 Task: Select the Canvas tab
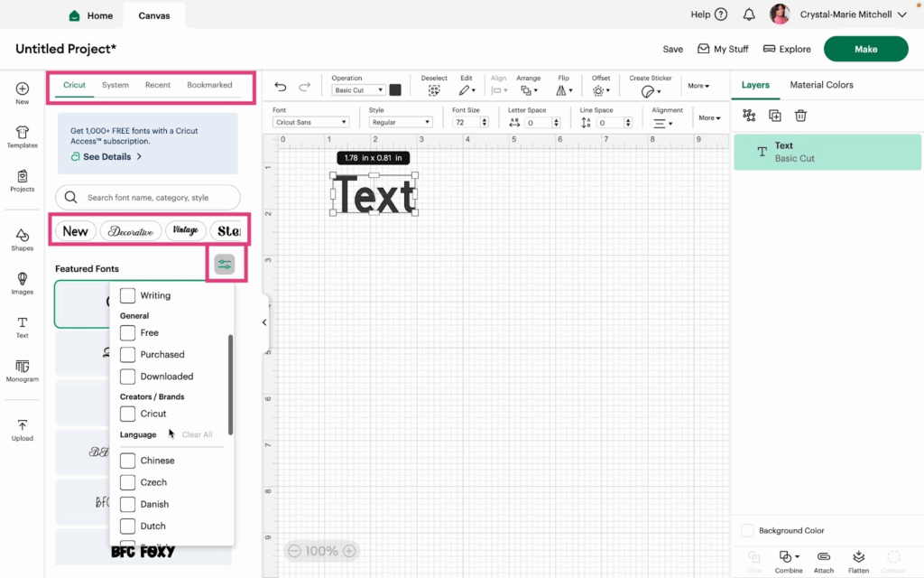point(153,16)
